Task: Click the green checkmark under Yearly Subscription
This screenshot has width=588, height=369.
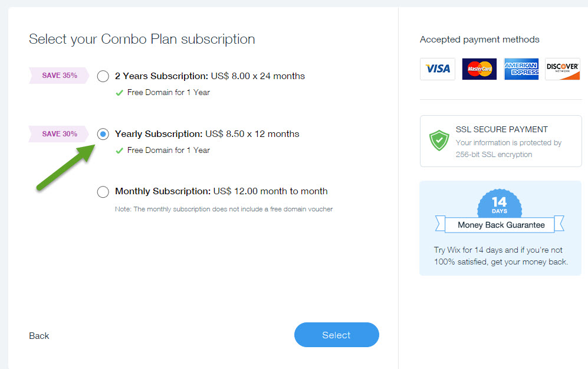Action: [119, 151]
